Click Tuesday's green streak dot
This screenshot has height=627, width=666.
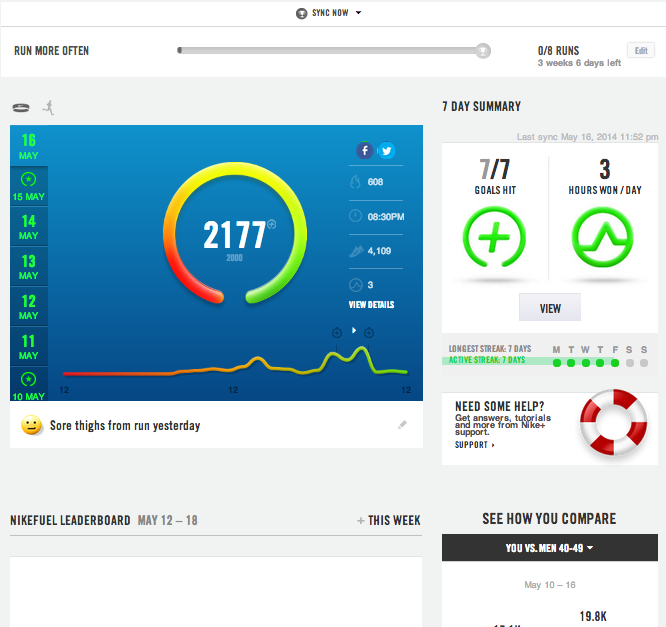[571, 363]
